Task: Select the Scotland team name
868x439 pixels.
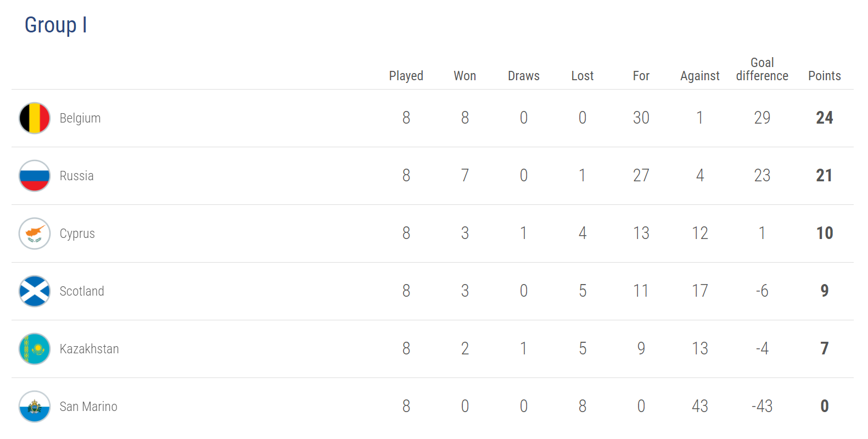Action: click(82, 291)
